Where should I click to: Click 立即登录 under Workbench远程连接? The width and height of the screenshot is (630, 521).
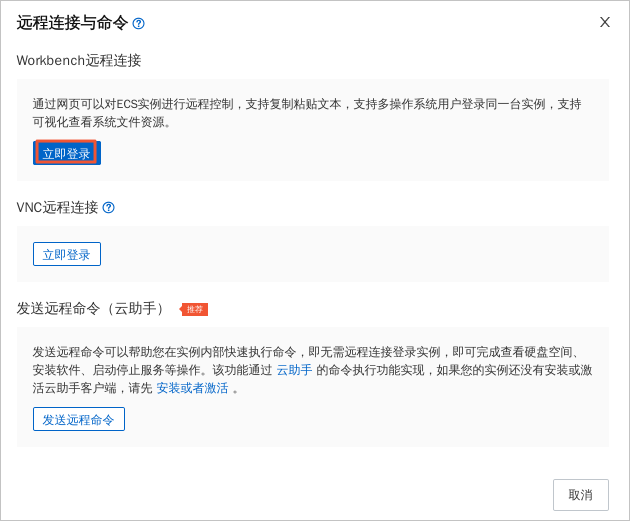point(67,153)
